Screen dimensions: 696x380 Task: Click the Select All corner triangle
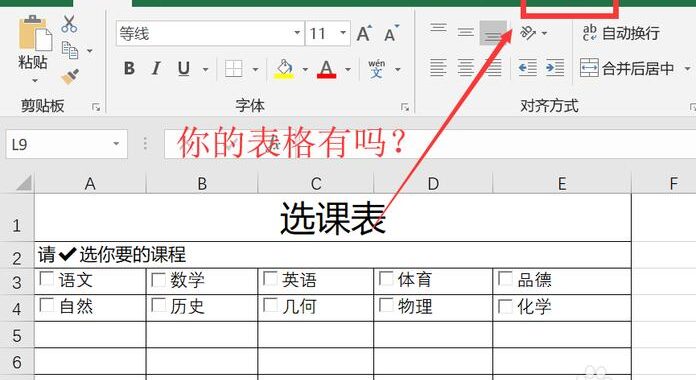[23, 182]
